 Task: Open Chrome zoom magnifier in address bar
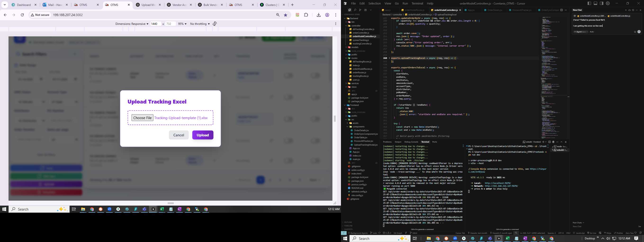click(278, 15)
